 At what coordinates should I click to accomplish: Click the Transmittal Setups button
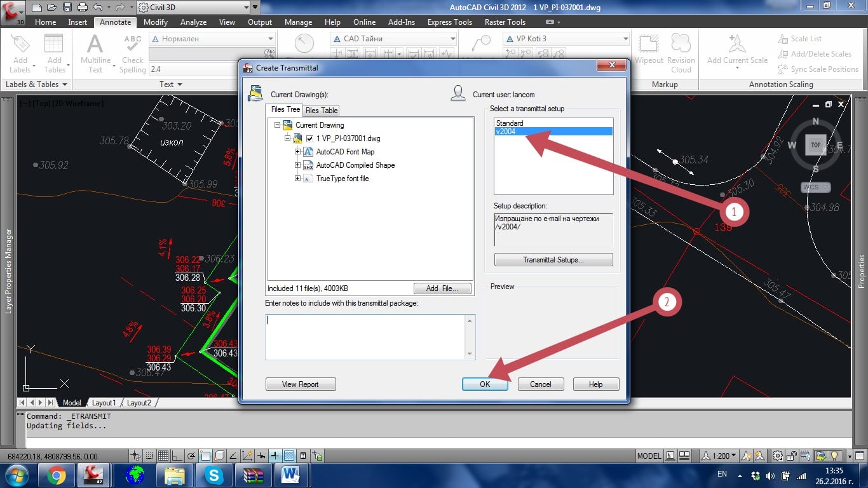(x=553, y=260)
